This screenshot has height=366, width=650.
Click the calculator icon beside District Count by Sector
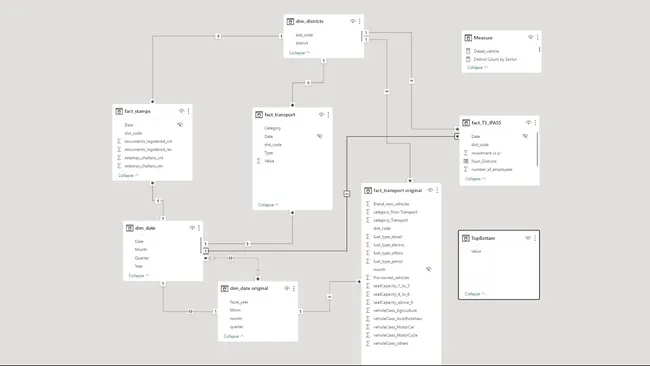(x=468, y=59)
